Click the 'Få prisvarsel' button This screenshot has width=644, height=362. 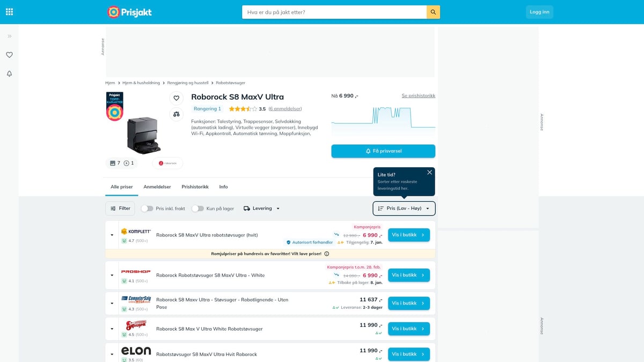point(383,151)
